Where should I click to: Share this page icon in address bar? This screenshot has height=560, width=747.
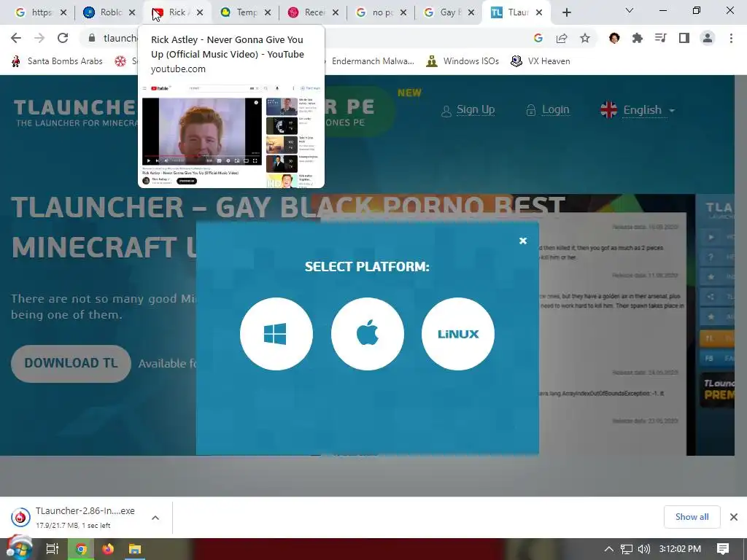point(562,38)
